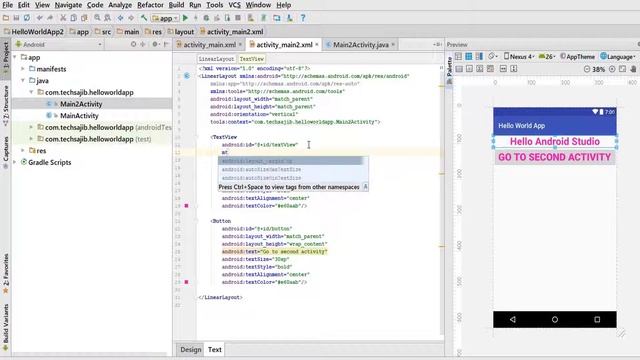Switch preview to Design surface view

tap(458, 56)
